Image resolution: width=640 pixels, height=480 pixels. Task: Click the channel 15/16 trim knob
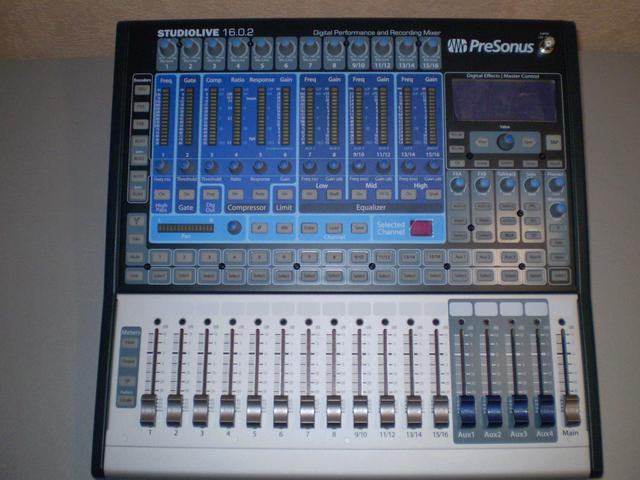coord(431,47)
